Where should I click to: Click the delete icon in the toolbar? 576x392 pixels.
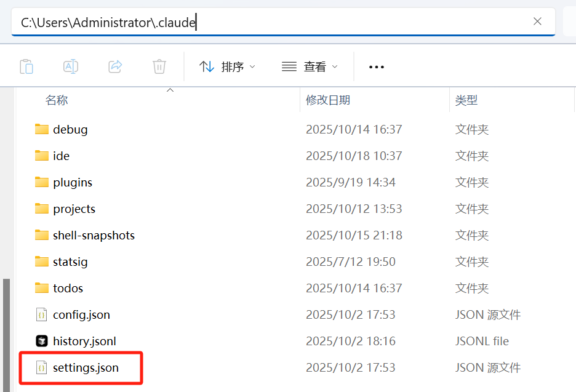[159, 66]
